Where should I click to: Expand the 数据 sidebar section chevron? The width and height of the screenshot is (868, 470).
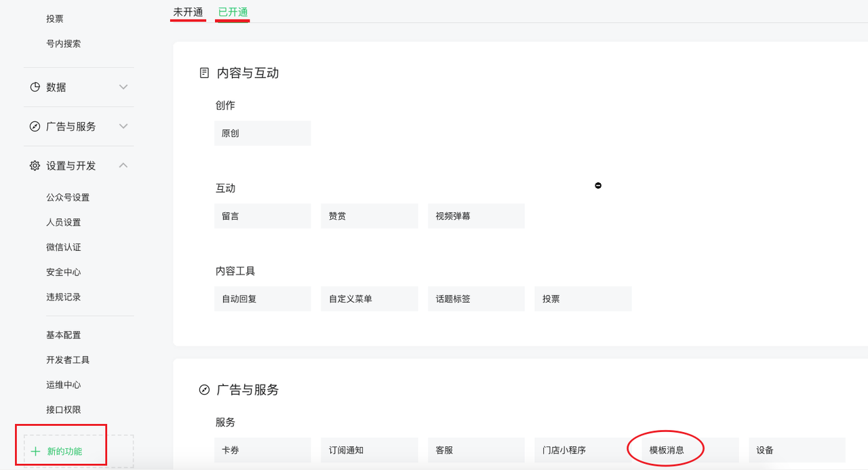coord(123,87)
